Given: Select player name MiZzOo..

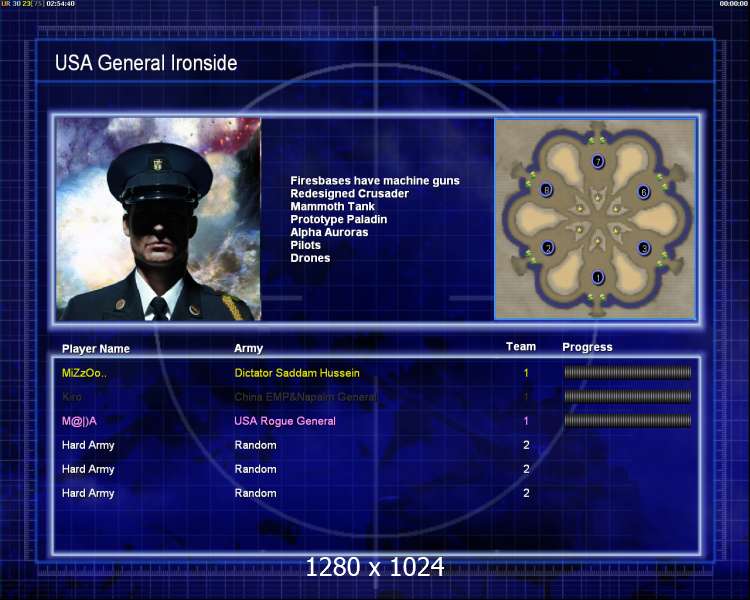Looking at the screenshot, I should (x=84, y=373).
